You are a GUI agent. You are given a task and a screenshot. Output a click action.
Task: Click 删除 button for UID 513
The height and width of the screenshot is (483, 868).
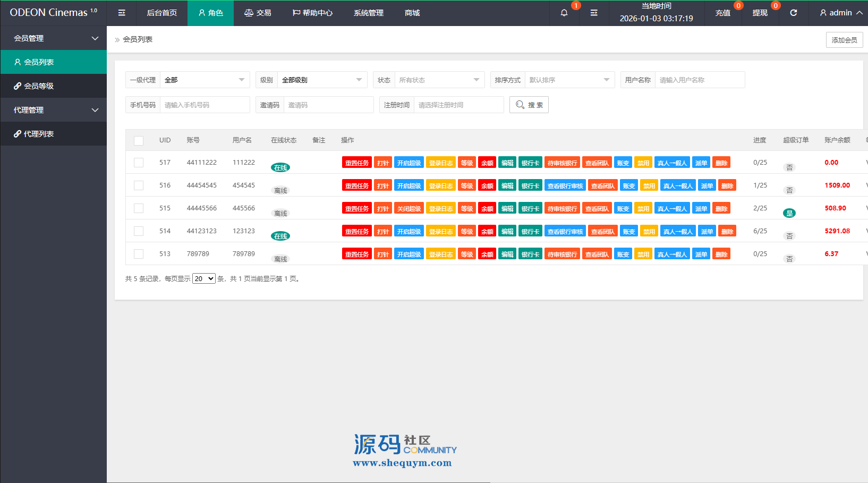[x=721, y=254]
